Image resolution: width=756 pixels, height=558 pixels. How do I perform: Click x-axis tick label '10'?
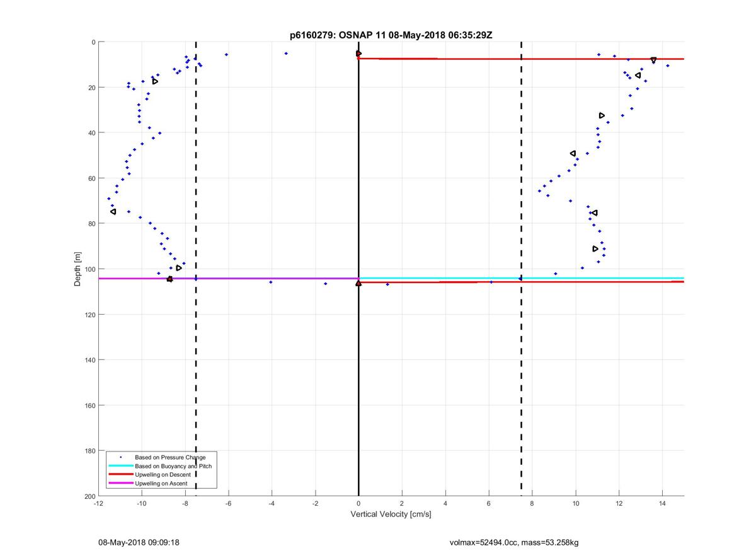(576, 504)
